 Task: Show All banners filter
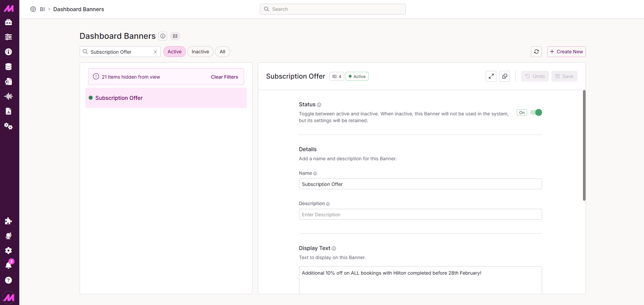[x=222, y=52]
